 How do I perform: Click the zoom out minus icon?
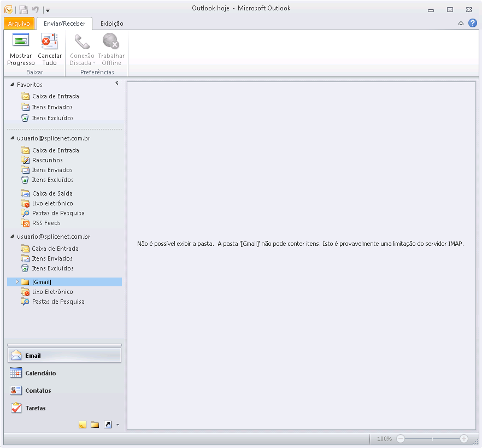(x=400, y=439)
